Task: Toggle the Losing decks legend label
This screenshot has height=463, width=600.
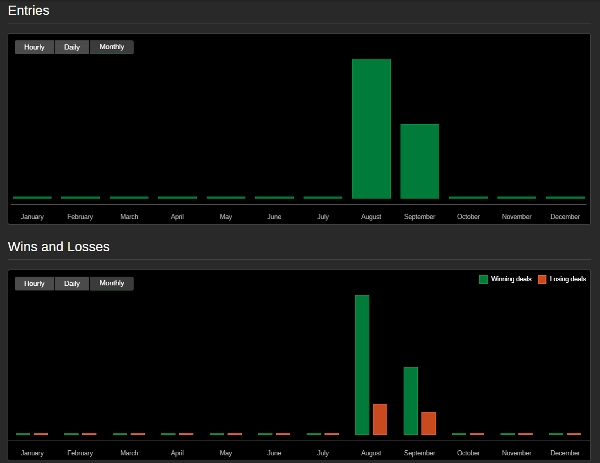Action: tap(567, 280)
